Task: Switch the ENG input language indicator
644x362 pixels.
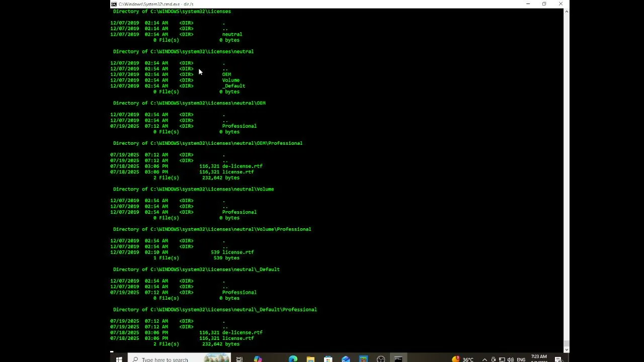Action: pos(521,359)
